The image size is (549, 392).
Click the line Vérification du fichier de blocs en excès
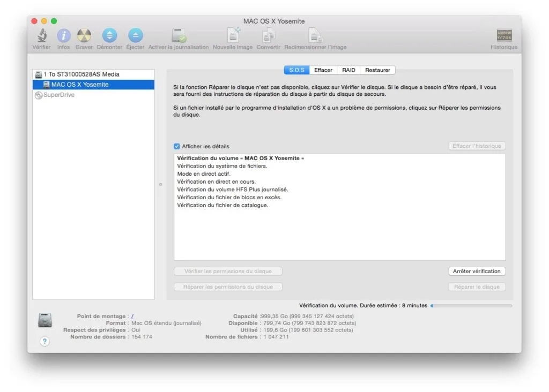(x=229, y=197)
